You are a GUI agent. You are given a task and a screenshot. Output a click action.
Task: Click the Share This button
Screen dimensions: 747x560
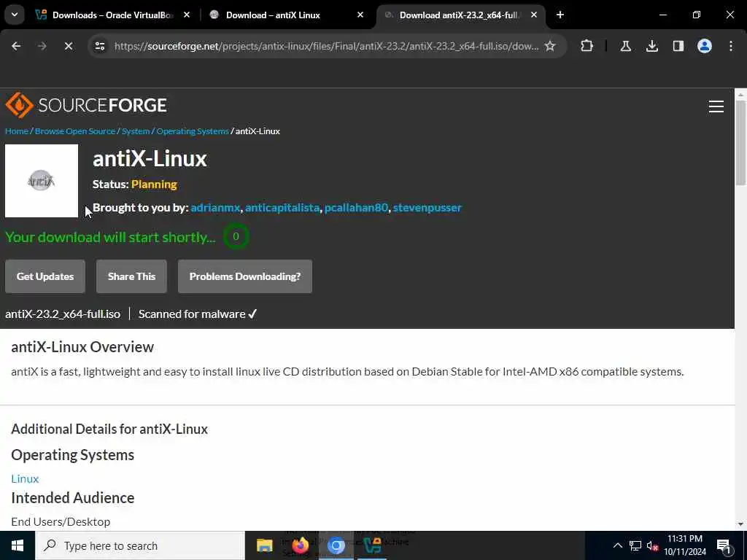point(131,276)
